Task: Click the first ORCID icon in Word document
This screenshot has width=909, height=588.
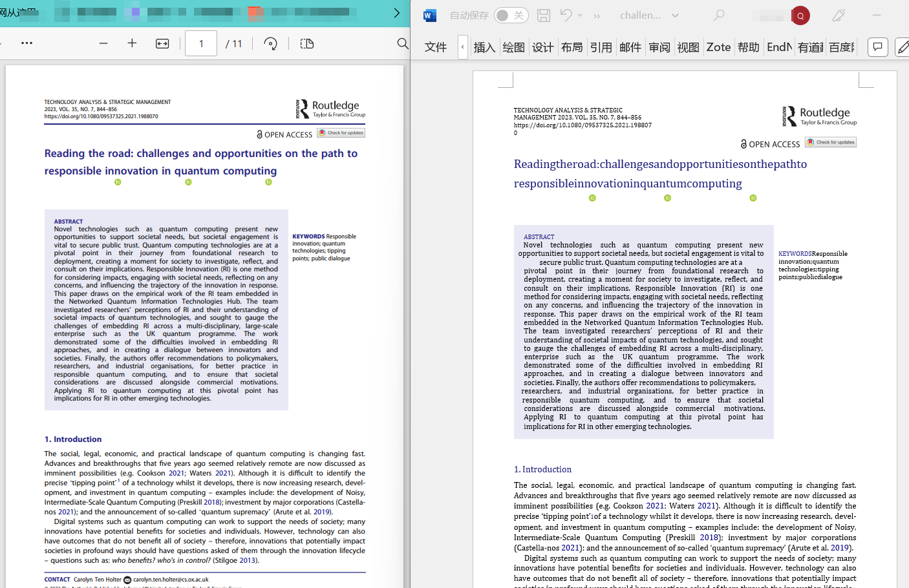Action: click(x=592, y=198)
